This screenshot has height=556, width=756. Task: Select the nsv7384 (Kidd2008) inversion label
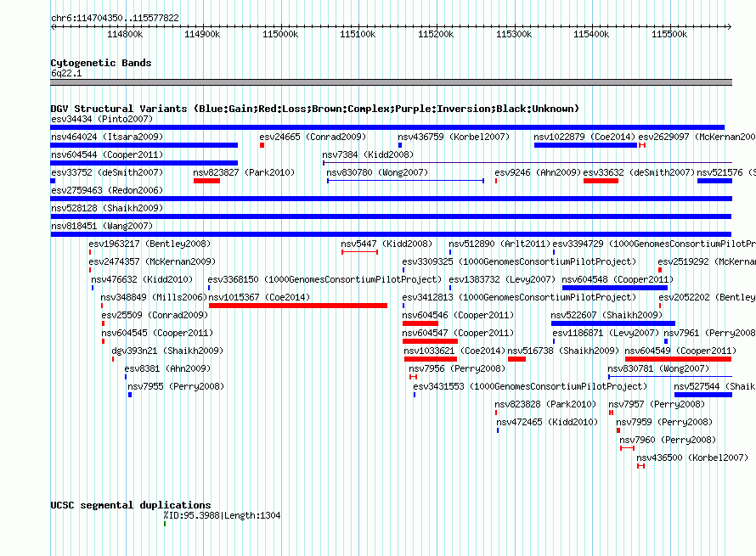click(x=368, y=154)
